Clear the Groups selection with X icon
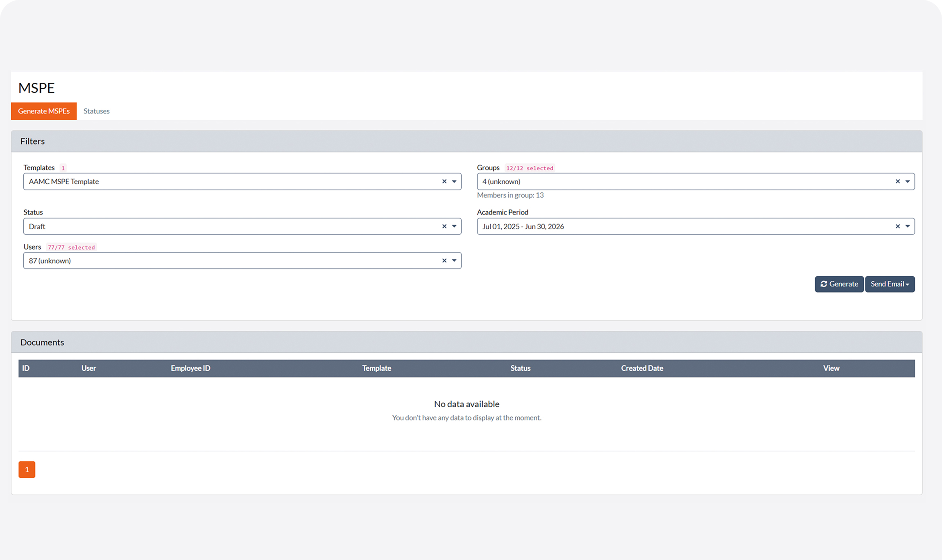Viewport: 942px width, 560px height. click(897, 181)
